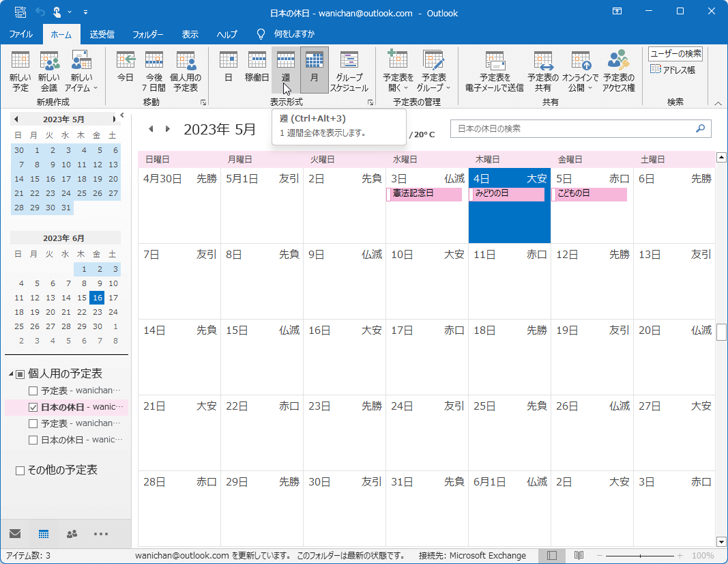Viewport: 728px width, 564px height.
Task: Switch to reading view in the status bar
Action: click(579, 556)
